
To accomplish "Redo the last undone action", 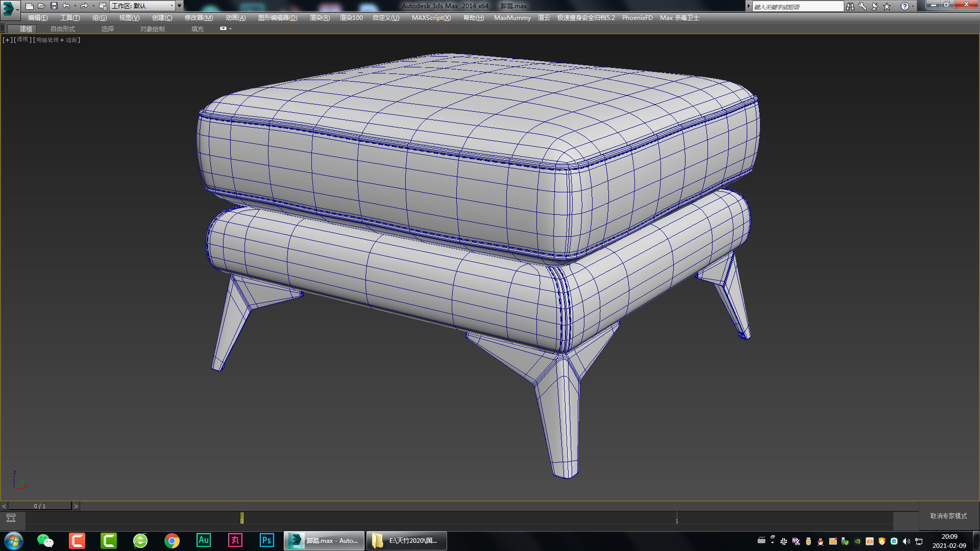I will tap(84, 6).
